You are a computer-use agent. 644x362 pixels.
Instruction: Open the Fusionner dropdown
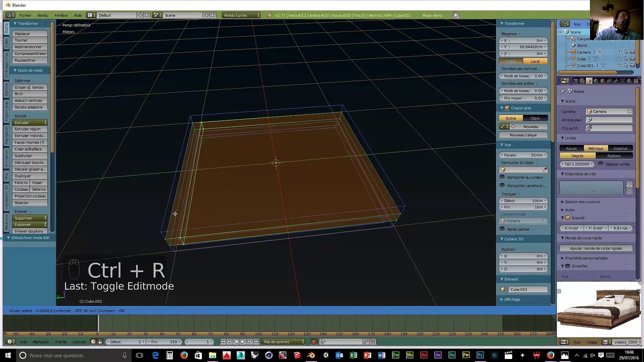point(30,225)
